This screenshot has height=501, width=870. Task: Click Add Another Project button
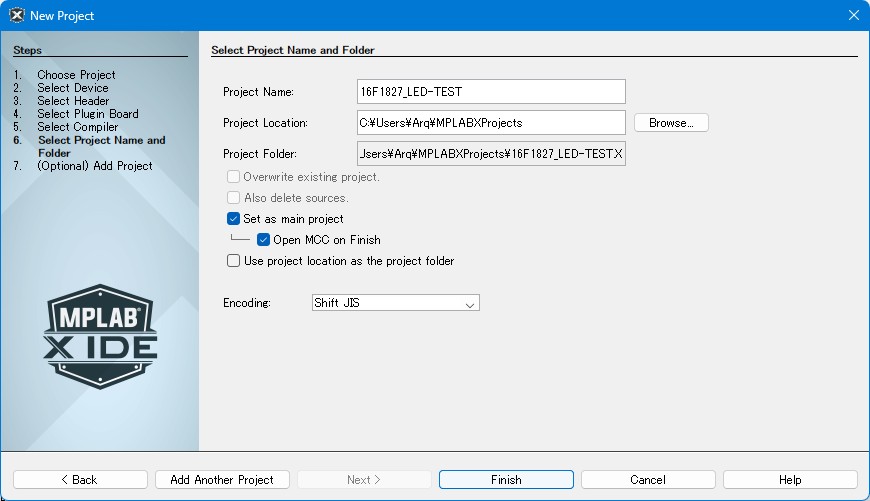222,480
